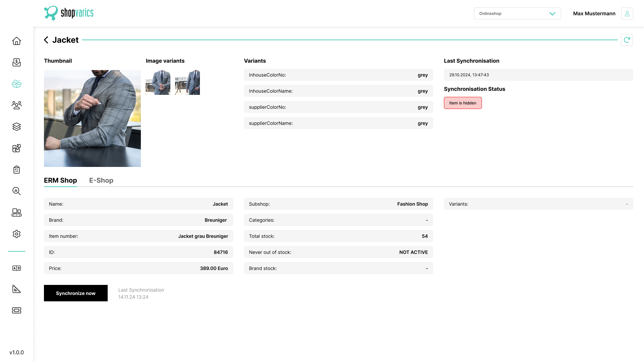Open the dollar inbox orders icon
This screenshot has width=644, height=362.
pyautogui.click(x=16, y=62)
